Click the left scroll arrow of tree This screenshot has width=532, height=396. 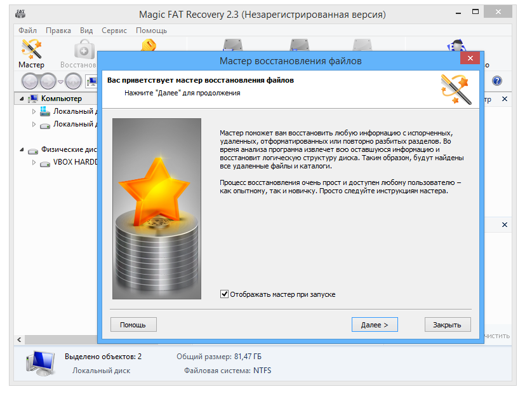(19, 339)
